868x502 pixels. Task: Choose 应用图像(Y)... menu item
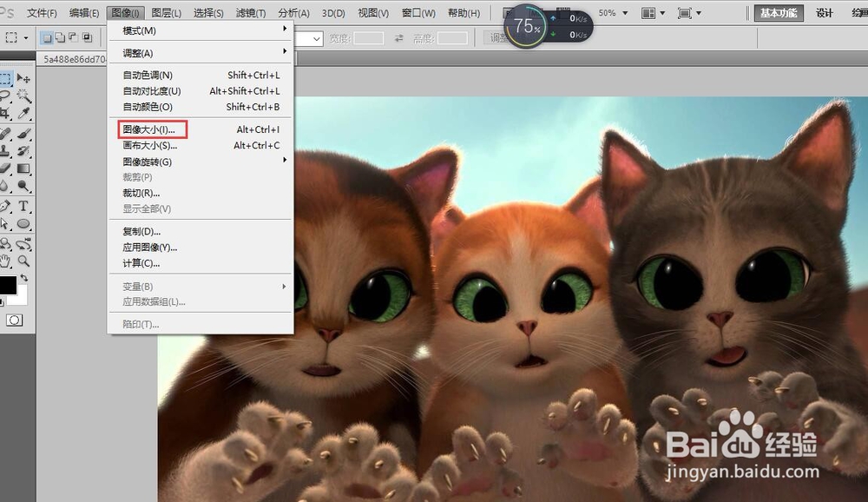coord(201,248)
